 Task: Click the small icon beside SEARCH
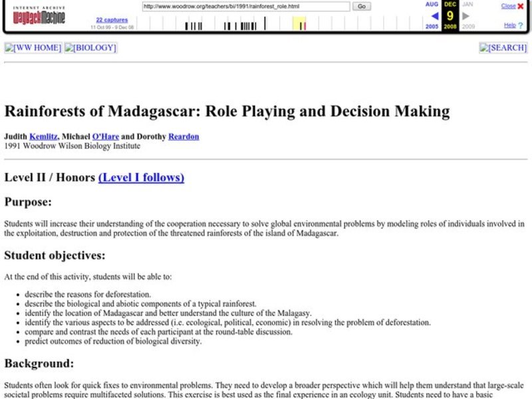click(483, 47)
